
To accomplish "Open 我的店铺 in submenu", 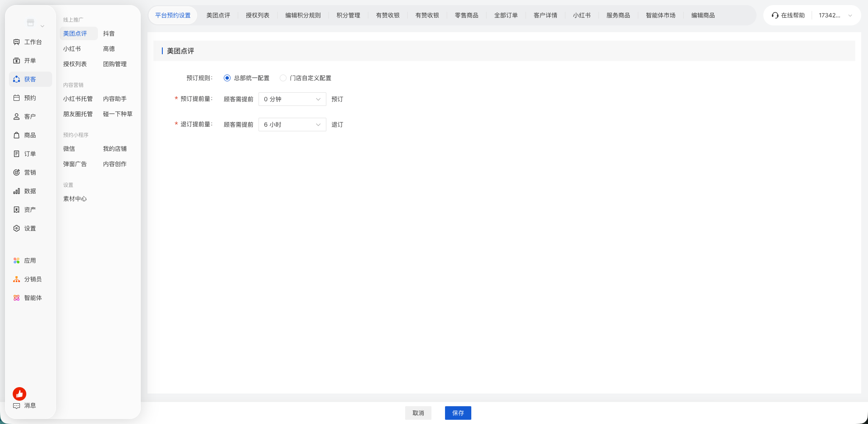I will pyautogui.click(x=115, y=149).
